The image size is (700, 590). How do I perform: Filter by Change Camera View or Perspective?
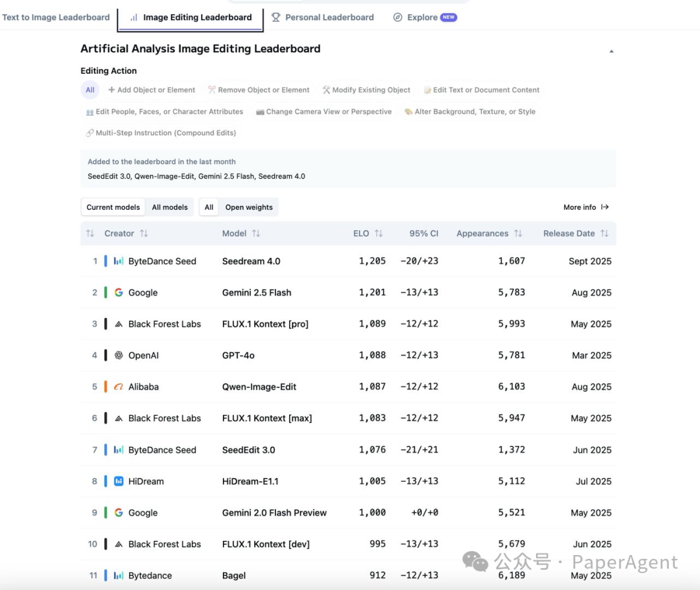[323, 111]
